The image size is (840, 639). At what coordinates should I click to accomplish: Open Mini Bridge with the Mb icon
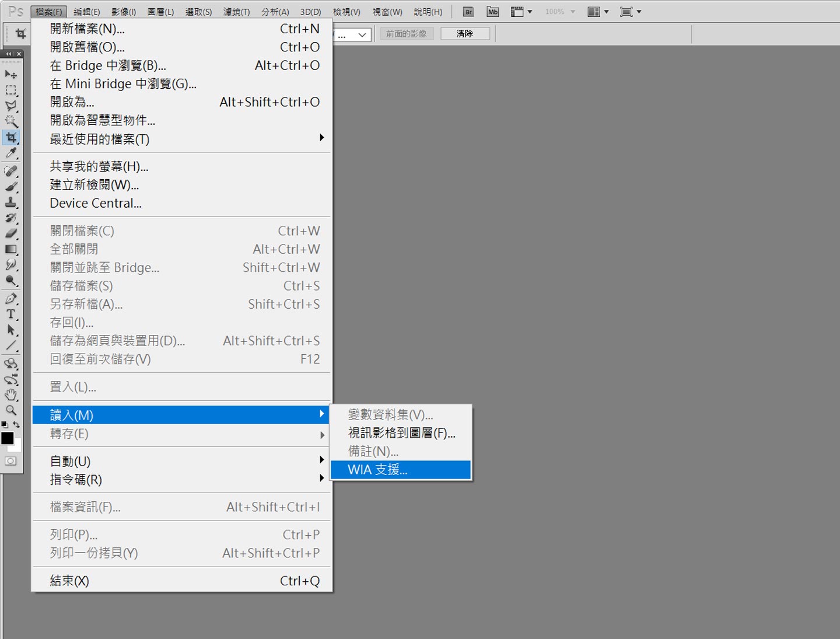click(493, 12)
